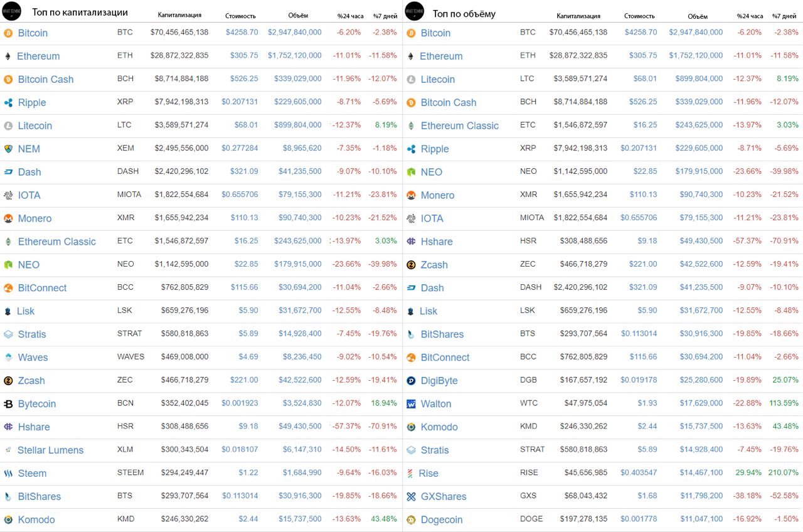Click the DOGE ticker symbol
The width and height of the screenshot is (803, 532).
pos(531,519)
